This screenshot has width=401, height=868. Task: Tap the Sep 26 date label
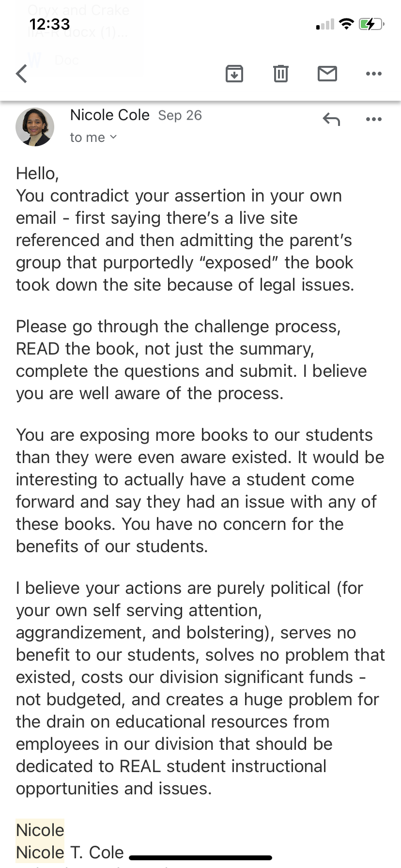(180, 115)
